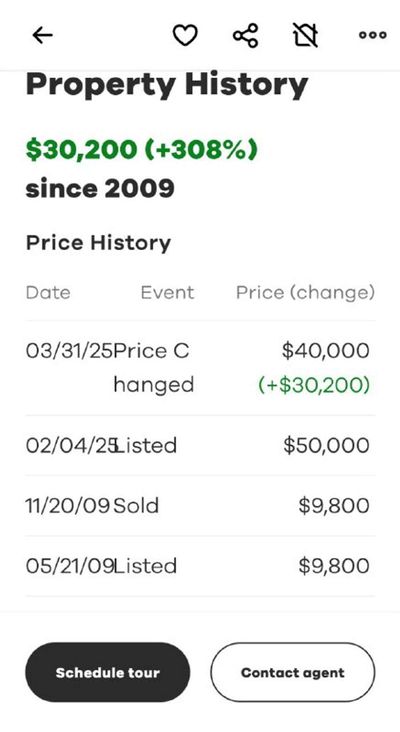The height and width of the screenshot is (732, 400).
Task: Tap the $30,200 (+308%) summary text
Action: coord(141,150)
